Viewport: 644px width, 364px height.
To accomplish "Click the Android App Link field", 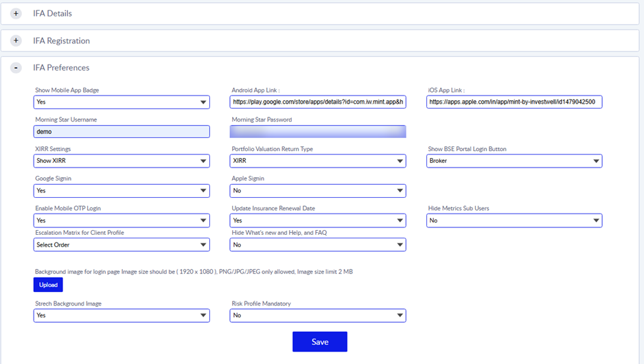I will coord(318,102).
